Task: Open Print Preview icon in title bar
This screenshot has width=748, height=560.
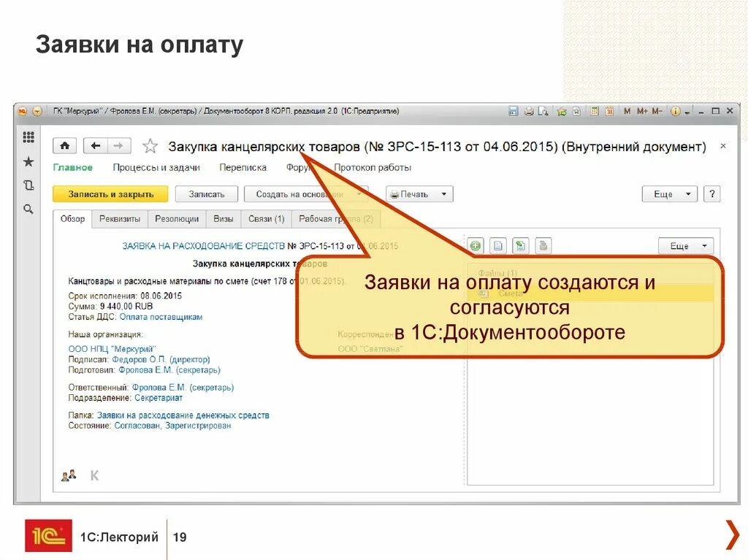Action: [x=543, y=111]
